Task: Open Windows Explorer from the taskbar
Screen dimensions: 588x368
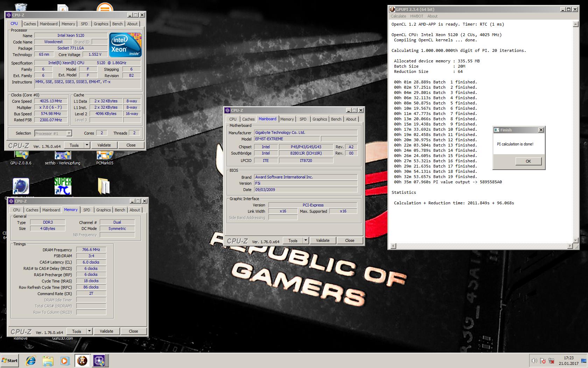Action: click(x=48, y=360)
